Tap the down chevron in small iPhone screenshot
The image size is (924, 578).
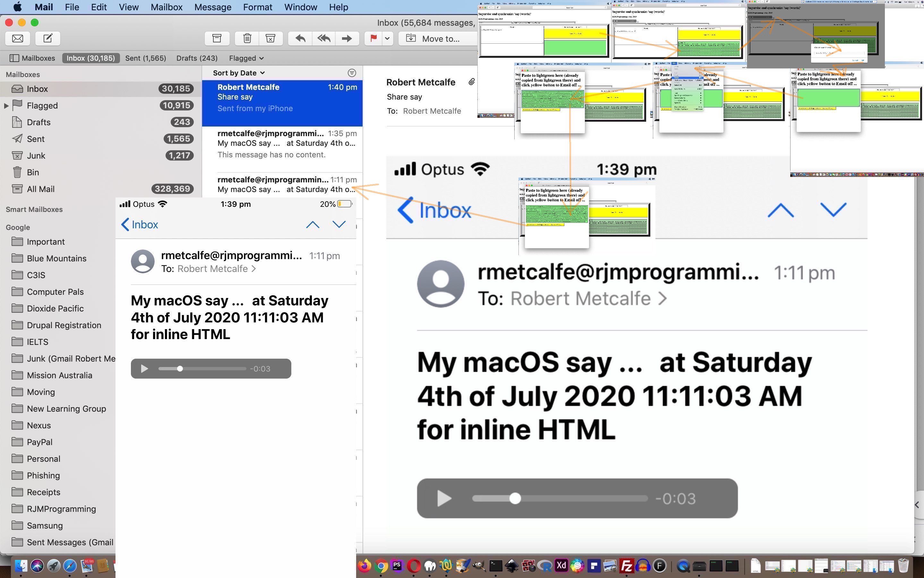(339, 224)
